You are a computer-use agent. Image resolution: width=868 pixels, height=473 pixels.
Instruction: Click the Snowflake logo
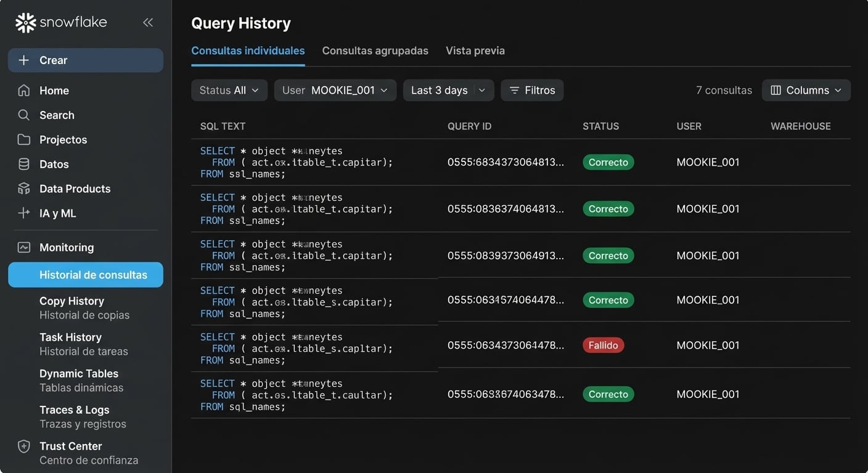tap(61, 23)
